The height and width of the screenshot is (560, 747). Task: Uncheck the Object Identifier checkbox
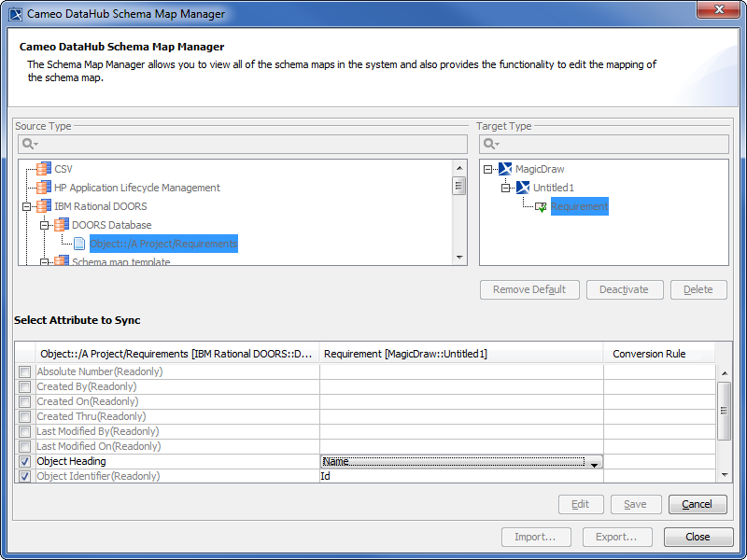pyautogui.click(x=25, y=476)
